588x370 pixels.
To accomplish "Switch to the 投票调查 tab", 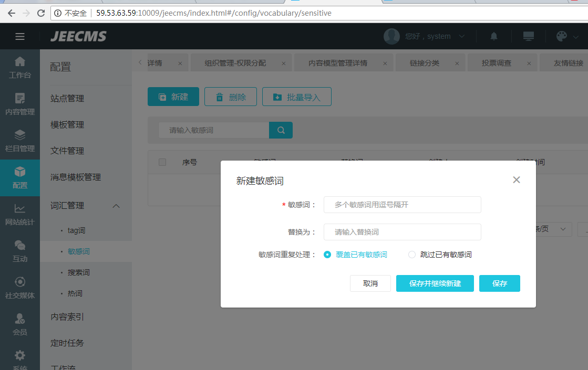I will [497, 63].
